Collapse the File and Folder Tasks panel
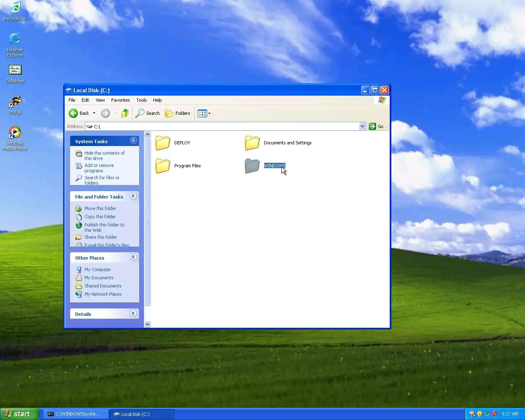This screenshot has width=525, height=420. [x=133, y=196]
